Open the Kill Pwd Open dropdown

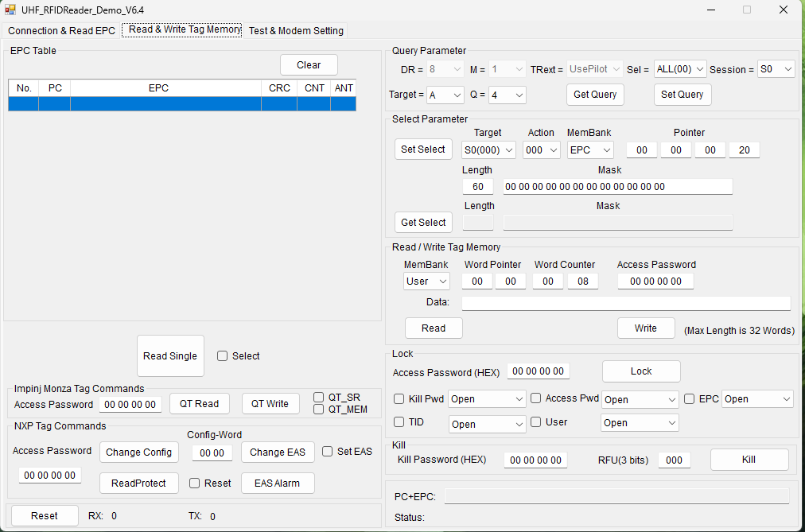pos(487,399)
